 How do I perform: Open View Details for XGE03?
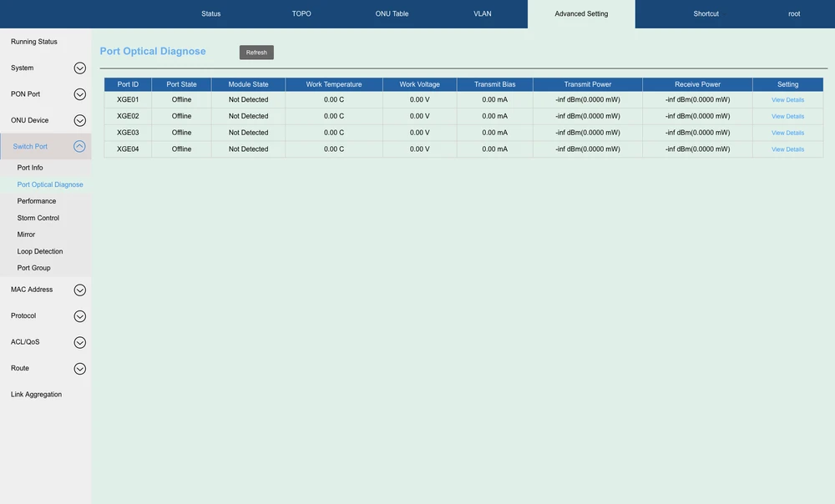pos(787,133)
